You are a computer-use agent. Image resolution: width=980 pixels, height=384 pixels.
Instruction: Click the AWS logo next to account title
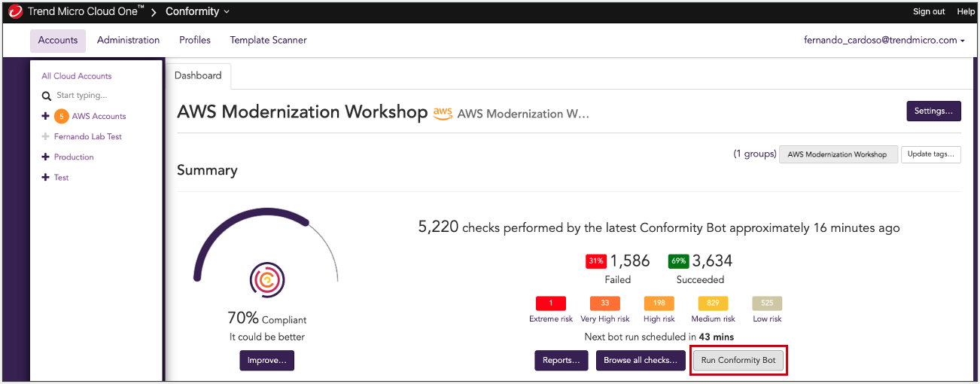[x=443, y=113]
